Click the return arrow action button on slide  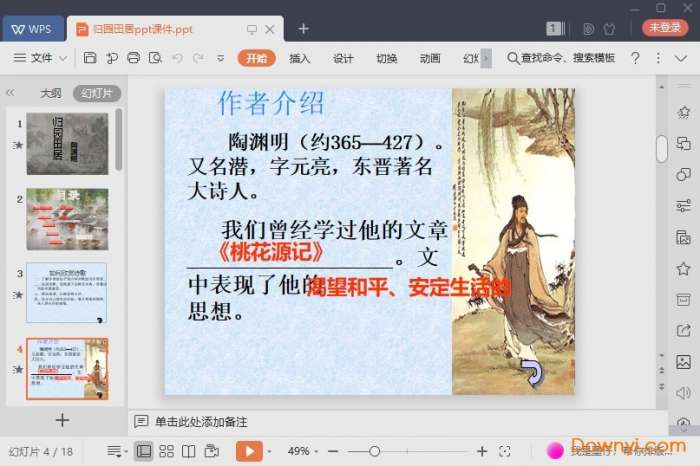532,372
